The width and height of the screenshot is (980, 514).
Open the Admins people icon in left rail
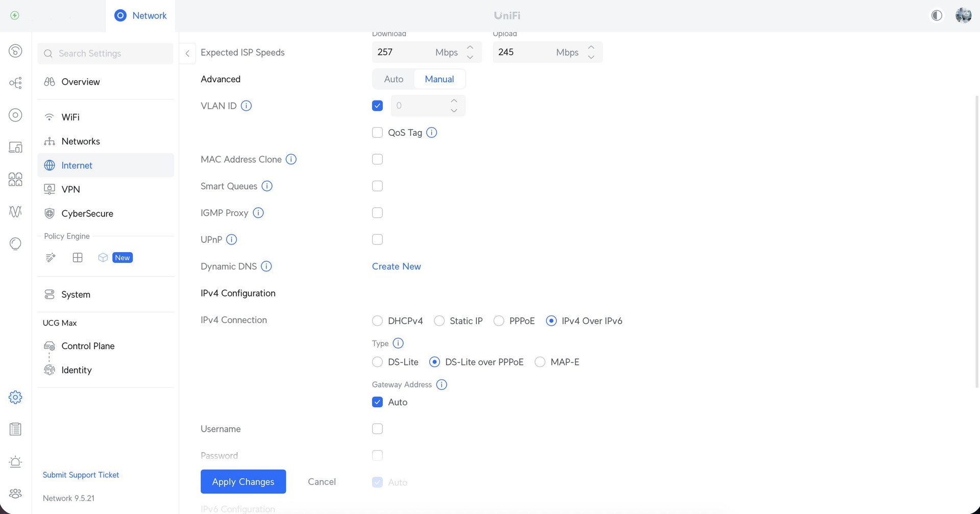pos(15,494)
